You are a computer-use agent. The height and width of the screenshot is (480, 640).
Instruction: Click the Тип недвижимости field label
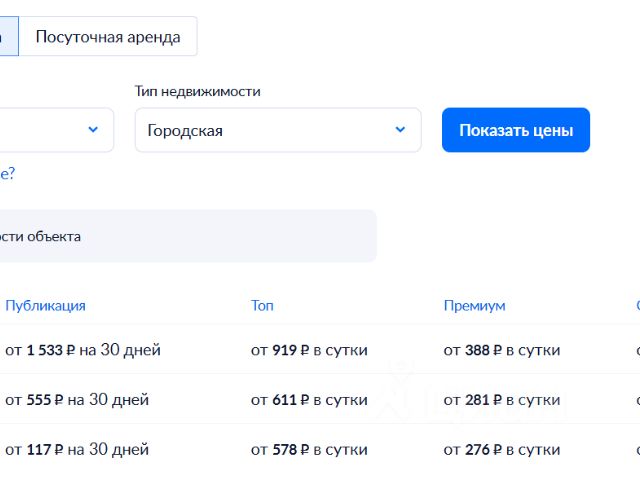pyautogui.click(x=197, y=91)
